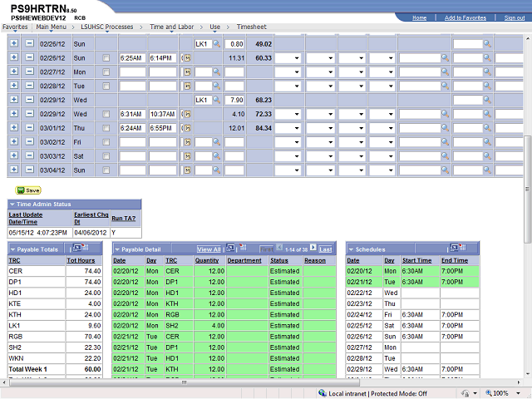Screen dimensions: 532x399
Task: Add a row for 03/01/12 Thu
Action: click(x=14, y=127)
